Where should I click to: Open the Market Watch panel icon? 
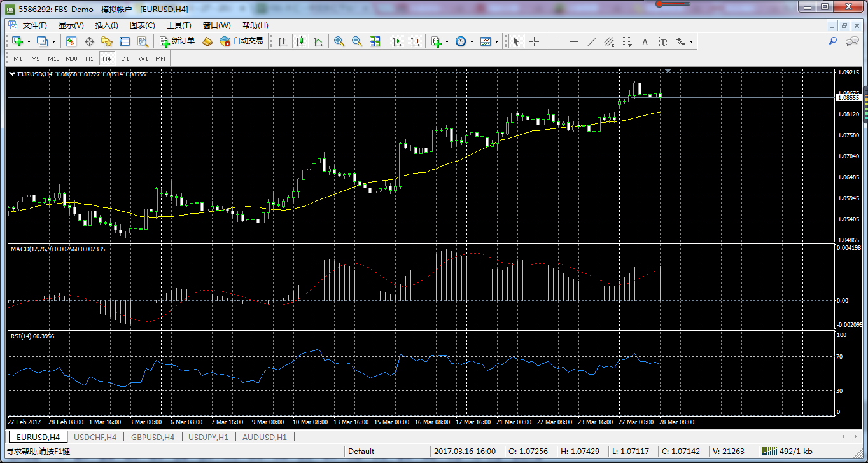tap(71, 41)
